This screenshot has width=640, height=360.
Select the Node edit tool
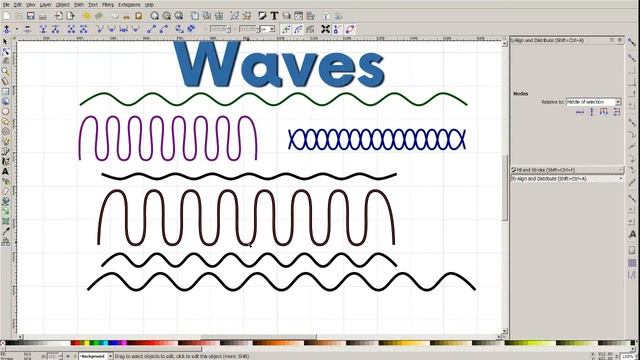[x=5, y=52]
